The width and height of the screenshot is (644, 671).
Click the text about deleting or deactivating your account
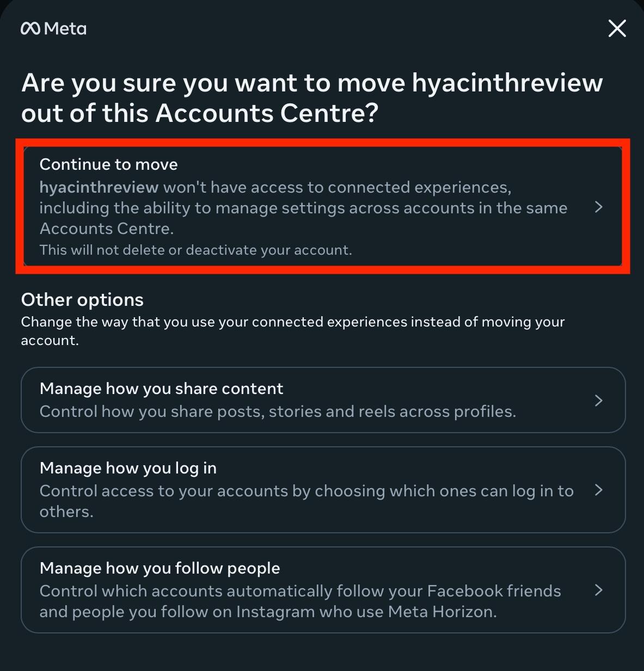pyautogui.click(x=196, y=250)
